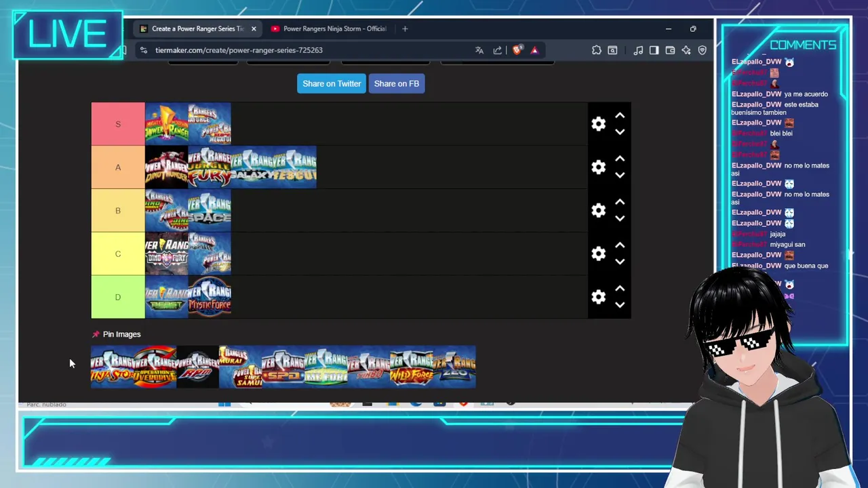Click the music note media control icon
Screen dimensions: 868x488
tap(638, 50)
